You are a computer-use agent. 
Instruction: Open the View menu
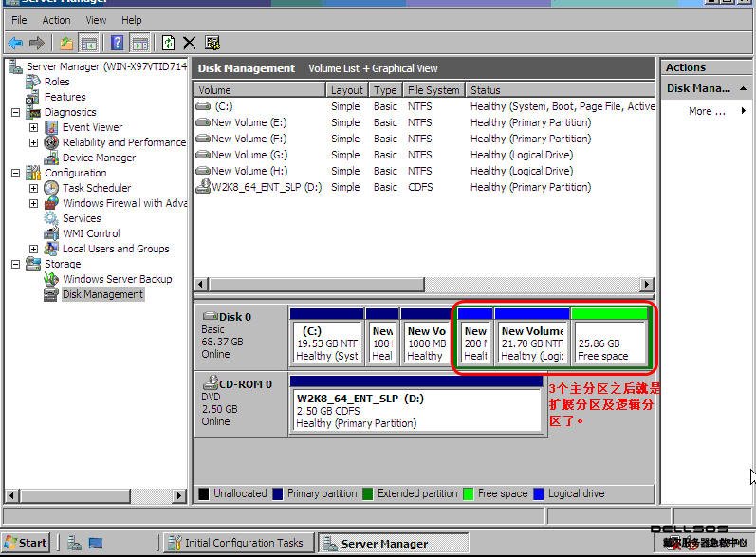click(x=96, y=20)
